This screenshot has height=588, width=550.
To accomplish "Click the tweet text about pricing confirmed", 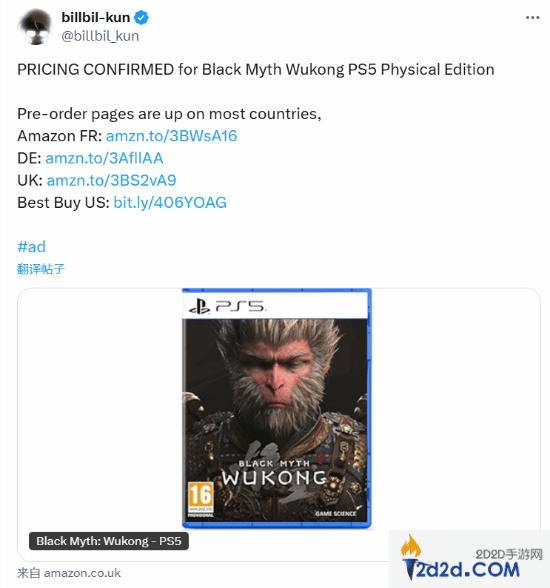I will (256, 70).
